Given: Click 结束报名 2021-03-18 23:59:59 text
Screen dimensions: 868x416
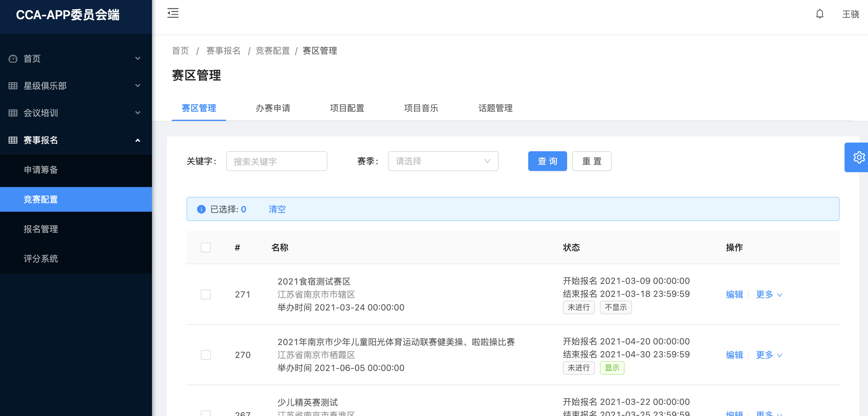Looking at the screenshot, I should (626, 294).
